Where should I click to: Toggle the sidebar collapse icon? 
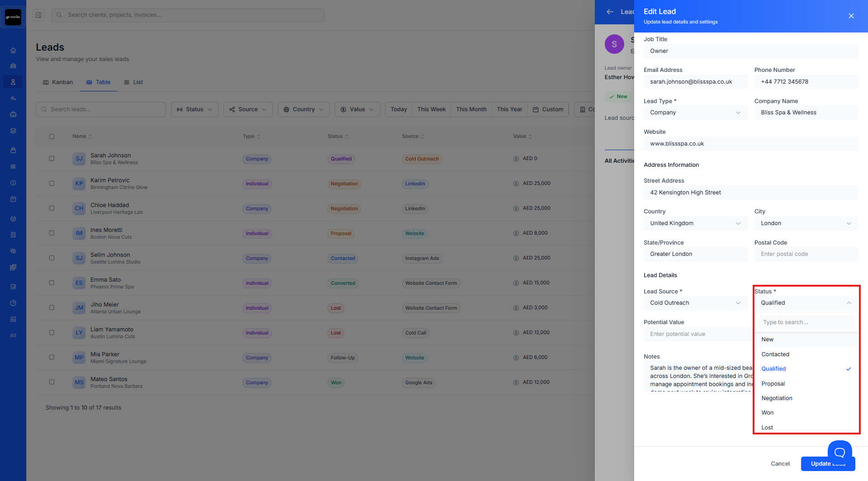[39, 15]
